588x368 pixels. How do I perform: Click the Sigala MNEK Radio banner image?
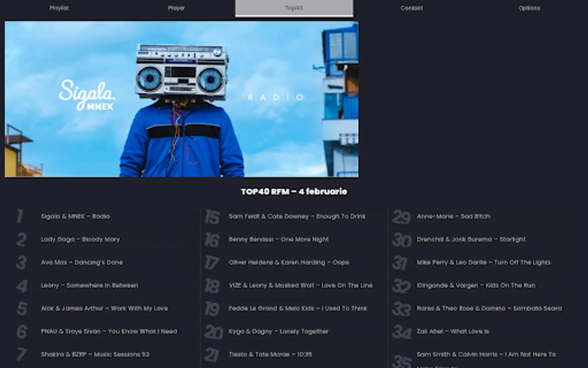[182, 99]
